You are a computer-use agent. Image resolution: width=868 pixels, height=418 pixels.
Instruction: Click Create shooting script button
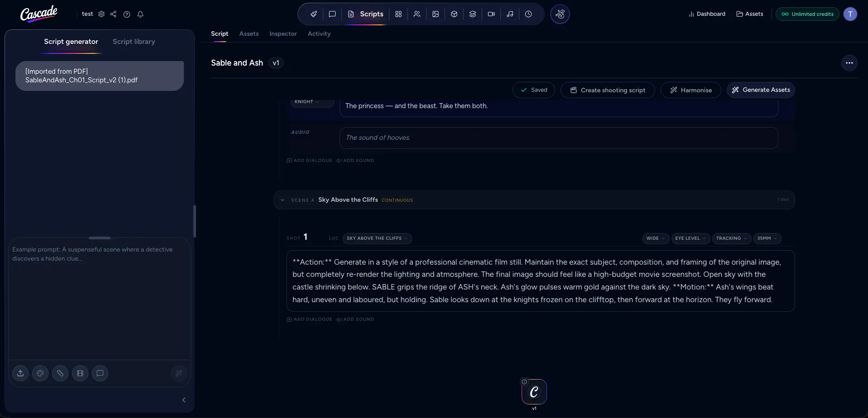pos(608,90)
